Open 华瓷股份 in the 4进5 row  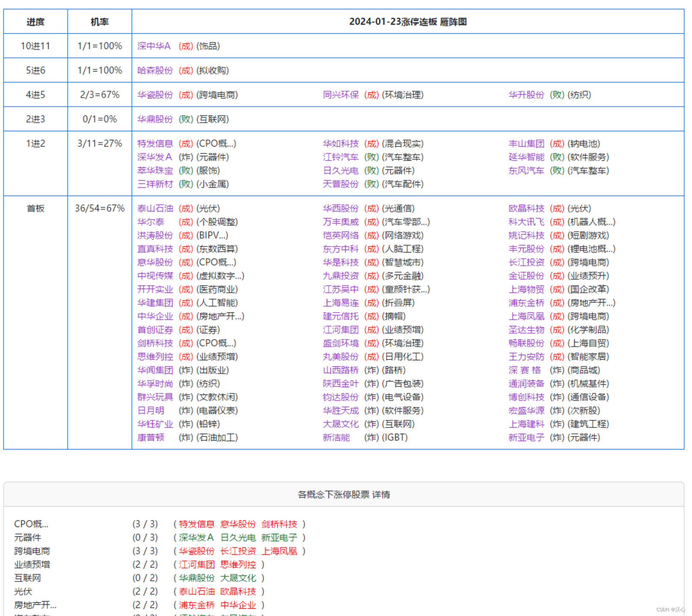pos(155,95)
